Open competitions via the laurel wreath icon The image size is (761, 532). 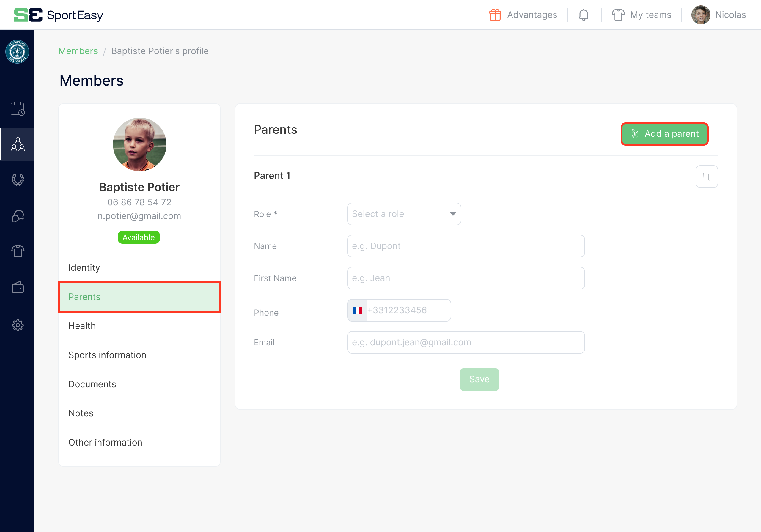click(17, 180)
